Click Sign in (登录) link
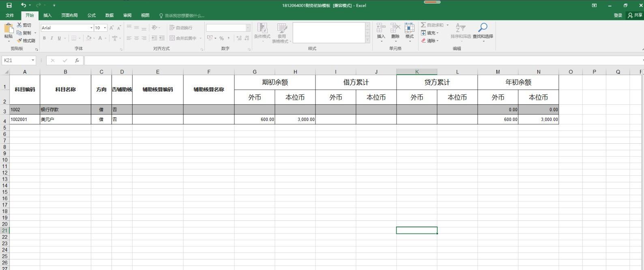The height and width of the screenshot is (270, 644). [618, 15]
